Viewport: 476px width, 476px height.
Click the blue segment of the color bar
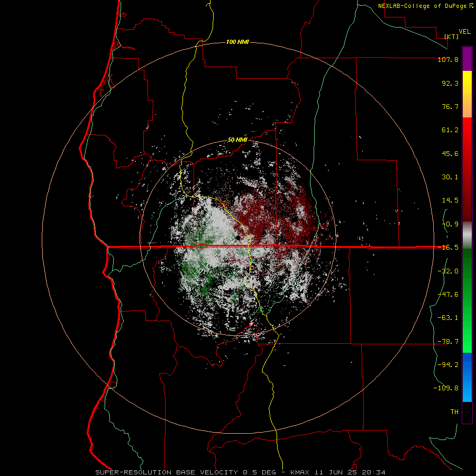[467, 377]
